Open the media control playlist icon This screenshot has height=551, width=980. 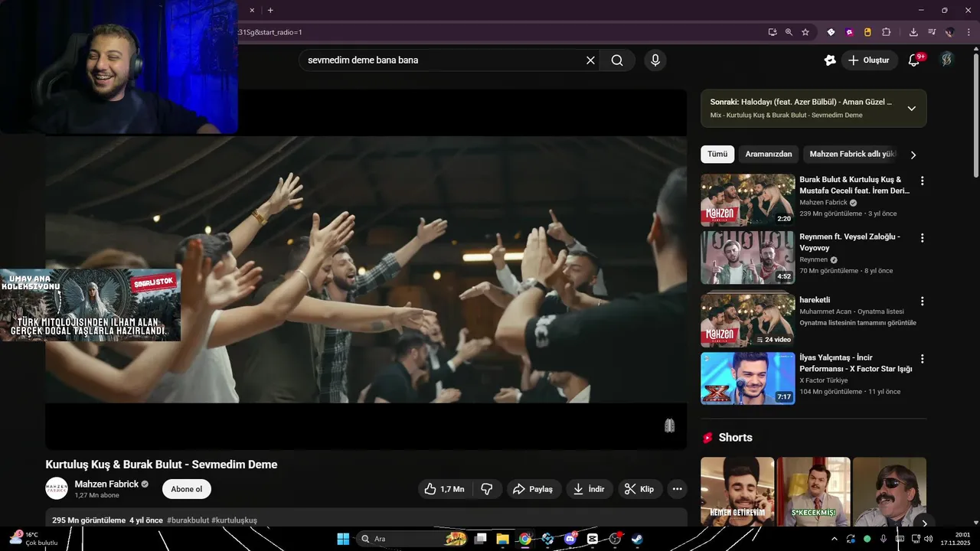(932, 32)
